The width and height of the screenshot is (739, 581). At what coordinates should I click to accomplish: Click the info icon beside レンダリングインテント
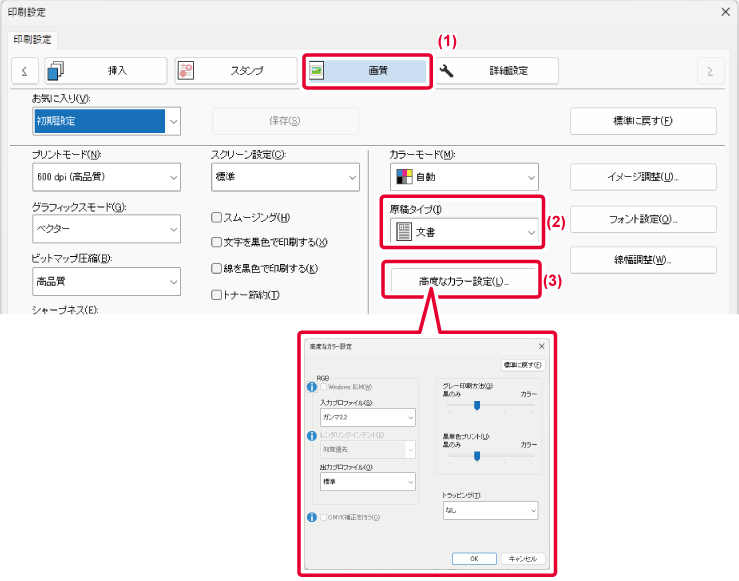(311, 436)
